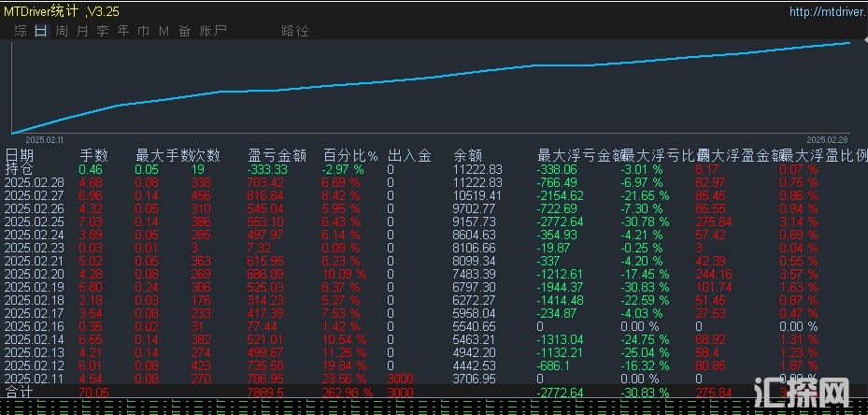Select the 2025.02.23 date row
The height and width of the screenshot is (415, 868).
[35, 248]
